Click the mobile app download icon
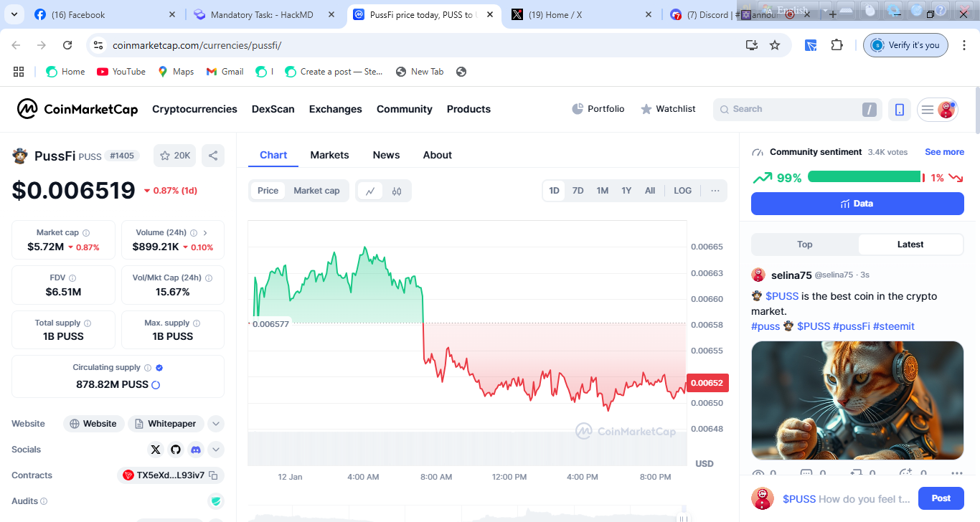This screenshot has width=980, height=522. (x=899, y=109)
